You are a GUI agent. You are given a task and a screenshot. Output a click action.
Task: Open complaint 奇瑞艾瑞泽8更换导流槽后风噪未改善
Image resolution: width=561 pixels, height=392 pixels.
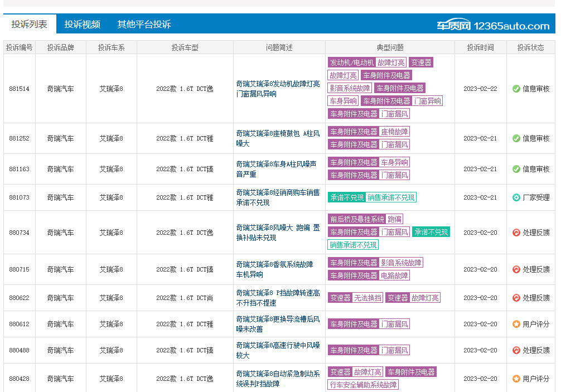278,324
